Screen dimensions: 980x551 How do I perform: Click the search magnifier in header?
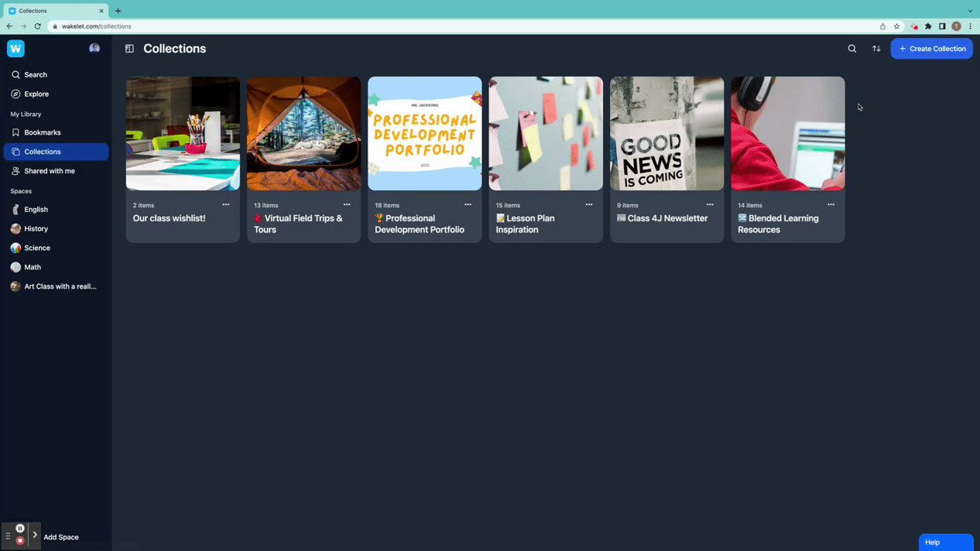(852, 49)
